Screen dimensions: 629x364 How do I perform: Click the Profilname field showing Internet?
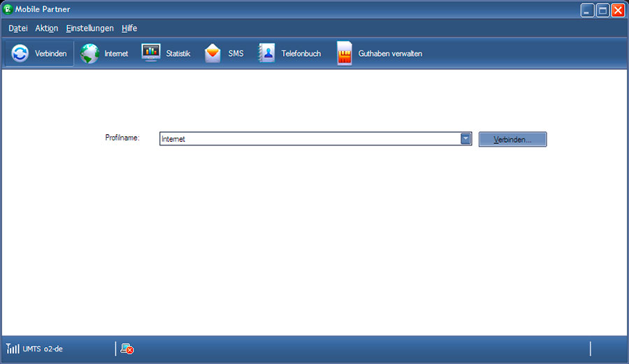(309, 139)
